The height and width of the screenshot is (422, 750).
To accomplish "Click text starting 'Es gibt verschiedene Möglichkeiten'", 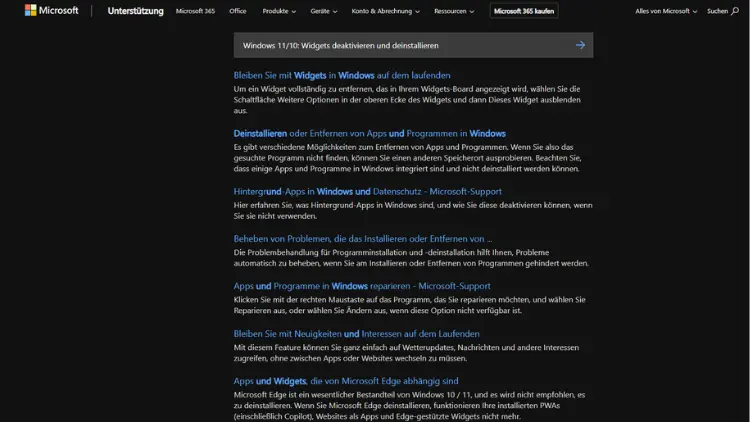I will (x=407, y=158).
